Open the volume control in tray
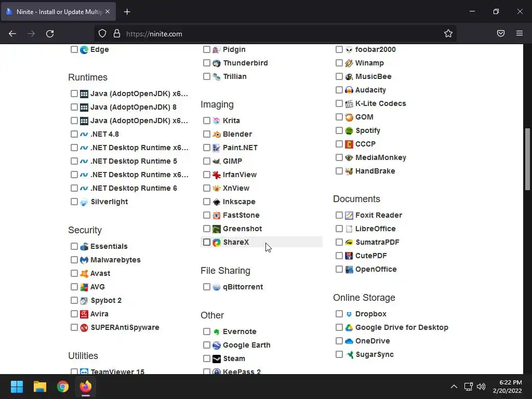This screenshot has width=532, height=399. pyautogui.click(x=481, y=387)
